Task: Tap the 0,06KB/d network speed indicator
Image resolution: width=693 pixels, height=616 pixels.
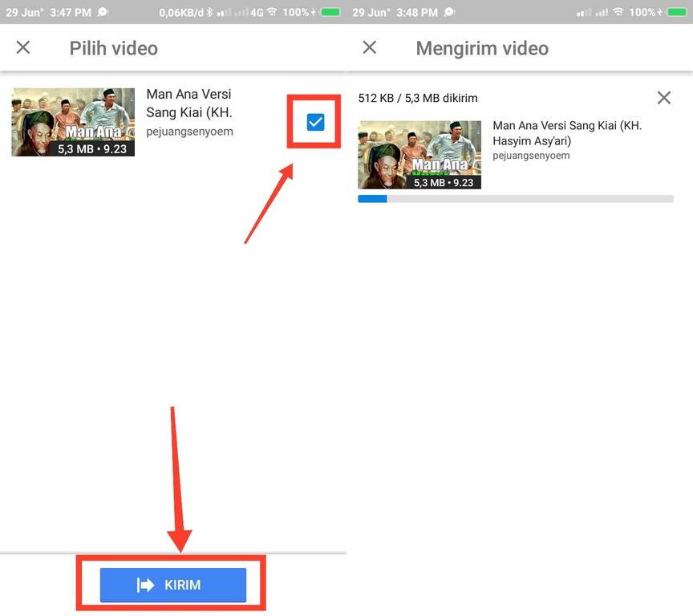Action: pos(181,12)
